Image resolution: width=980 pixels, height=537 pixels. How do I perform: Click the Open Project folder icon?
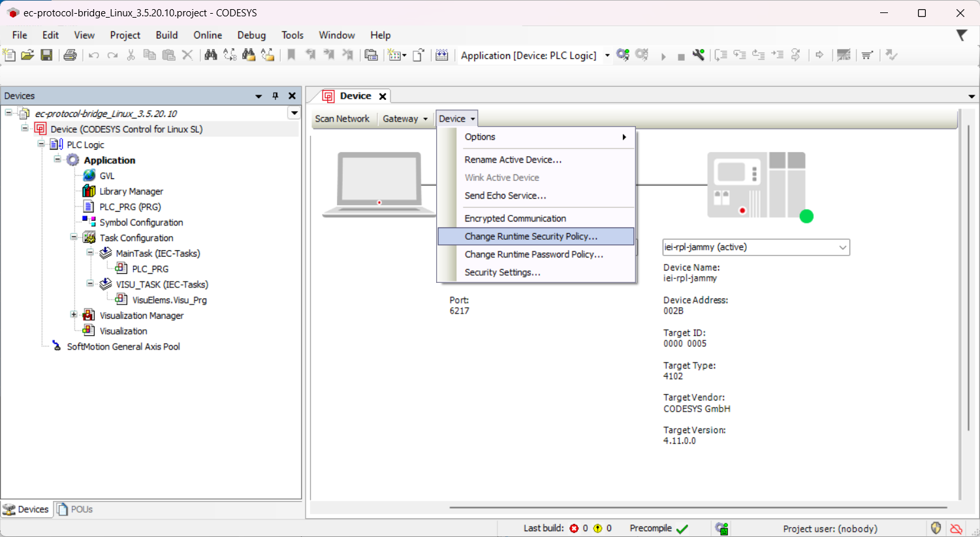27,56
